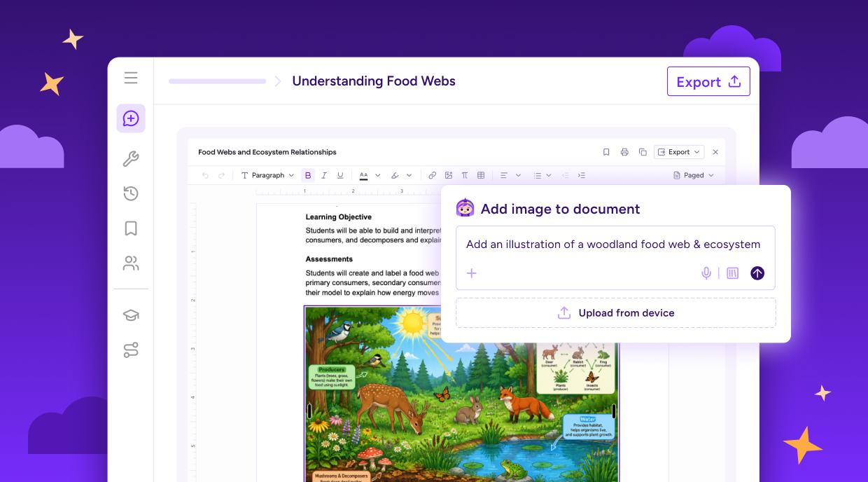Click the bookmark icon in document header
Viewport: 868px width, 482px height.
[x=606, y=152]
